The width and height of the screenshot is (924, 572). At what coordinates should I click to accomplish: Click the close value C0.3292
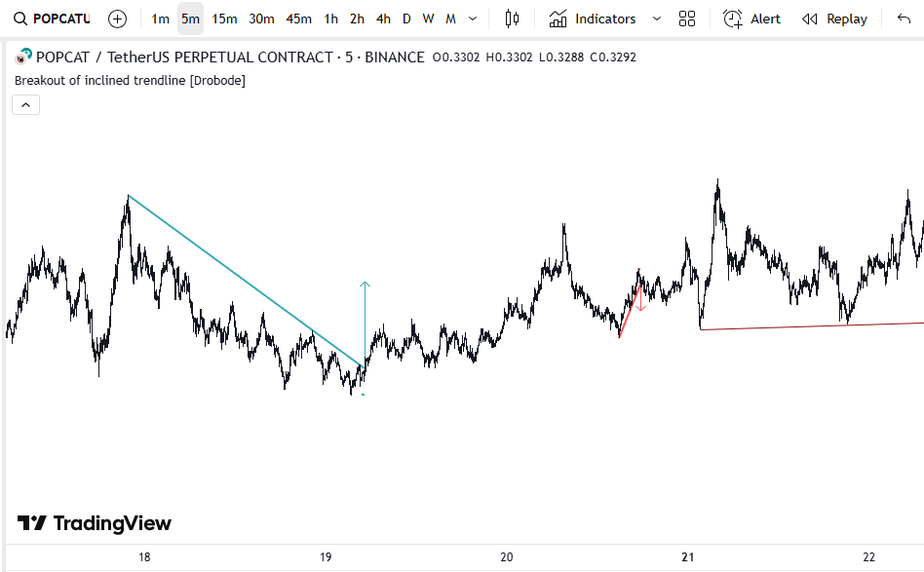613,57
